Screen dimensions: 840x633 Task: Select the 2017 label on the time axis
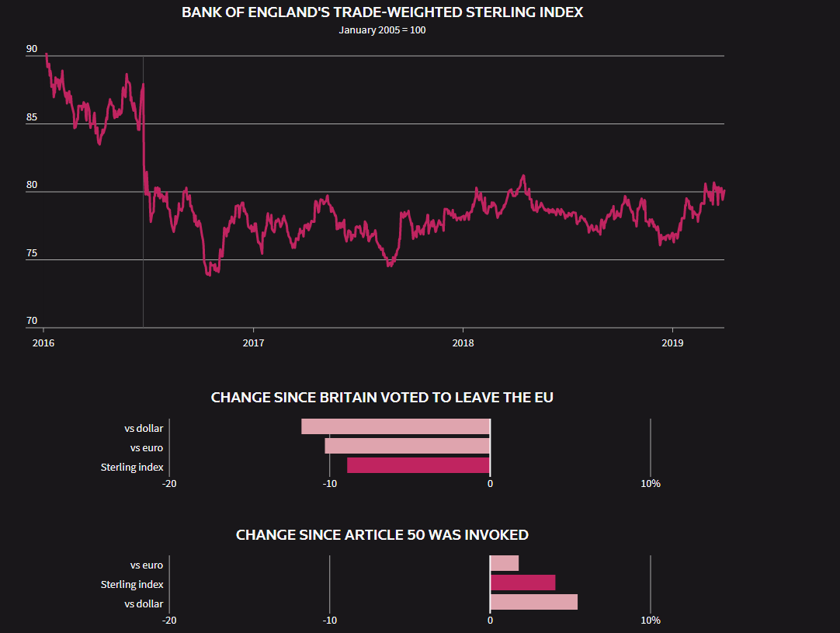click(253, 343)
